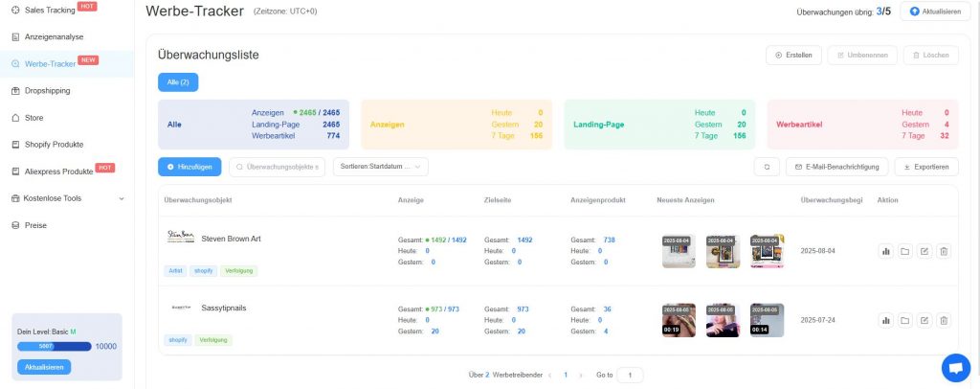Click Aktualisieren button in level box
980x389 pixels.
tap(44, 367)
